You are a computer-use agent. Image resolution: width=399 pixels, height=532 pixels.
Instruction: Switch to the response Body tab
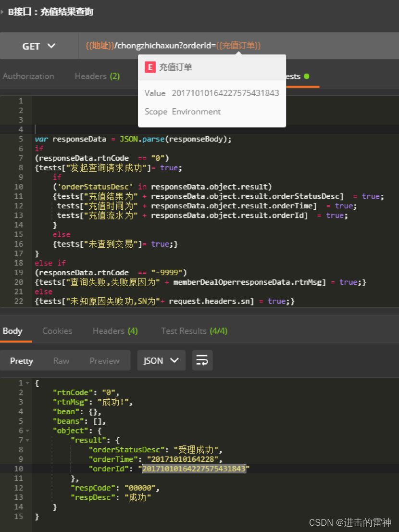tap(12, 331)
